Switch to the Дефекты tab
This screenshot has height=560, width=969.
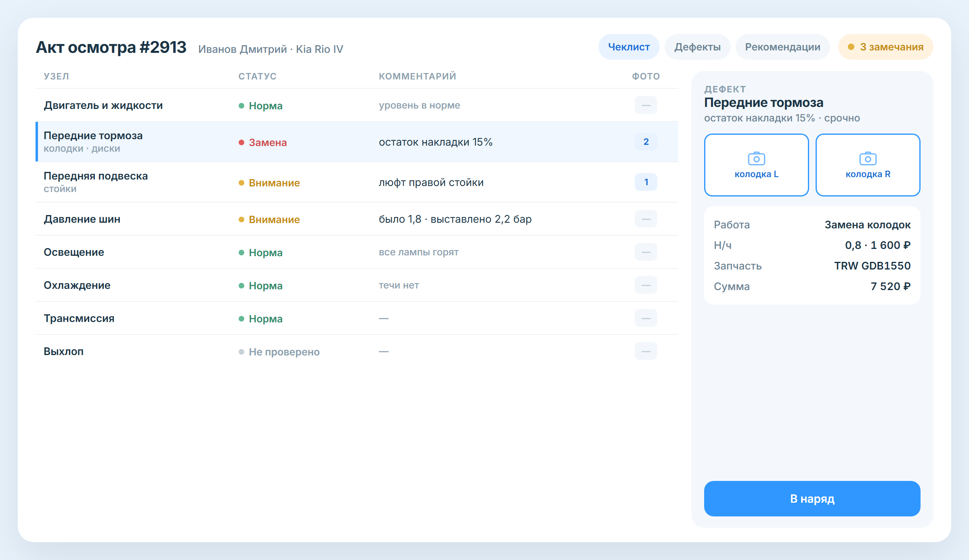(697, 47)
